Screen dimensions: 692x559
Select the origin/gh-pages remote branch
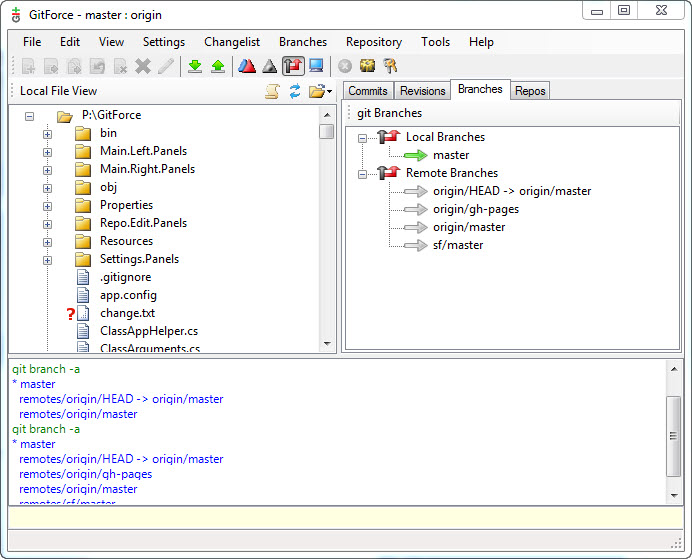click(476, 209)
